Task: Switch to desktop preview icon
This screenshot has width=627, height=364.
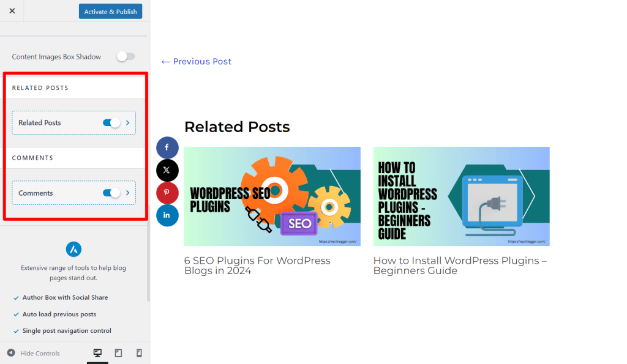Action: [97, 353]
